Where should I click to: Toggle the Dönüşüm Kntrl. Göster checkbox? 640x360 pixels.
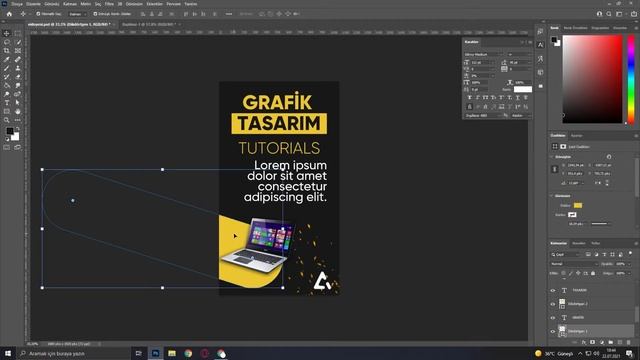pos(95,14)
